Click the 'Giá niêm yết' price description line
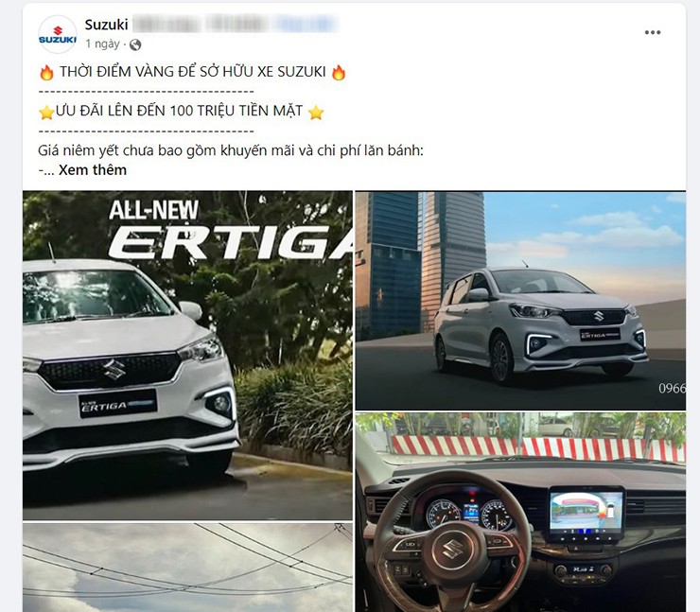Viewport: 700px width, 612px height. pyautogui.click(x=231, y=150)
